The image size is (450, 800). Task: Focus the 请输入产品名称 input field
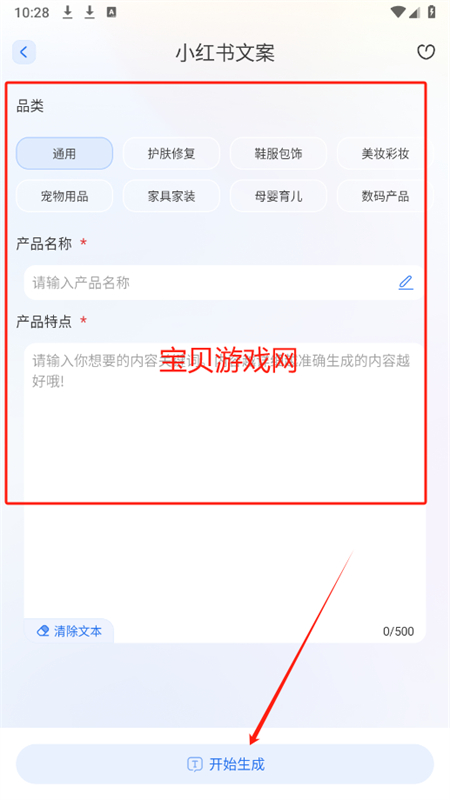coord(224,282)
